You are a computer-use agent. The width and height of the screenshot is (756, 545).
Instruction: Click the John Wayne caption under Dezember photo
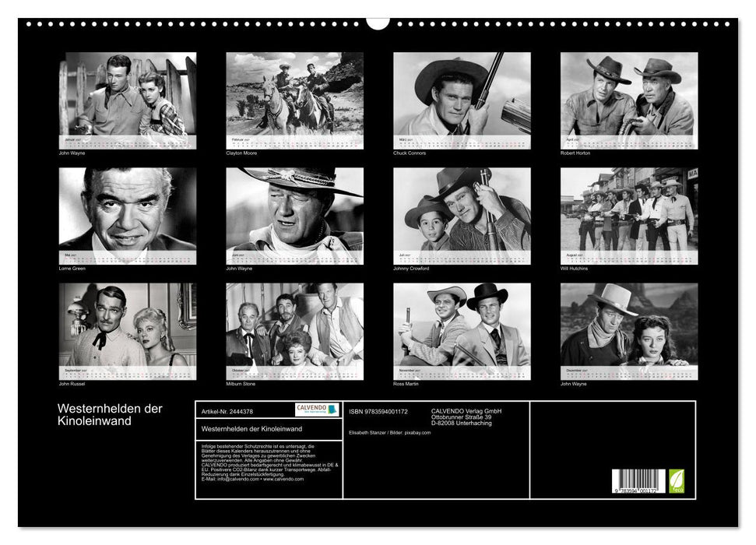tap(573, 384)
